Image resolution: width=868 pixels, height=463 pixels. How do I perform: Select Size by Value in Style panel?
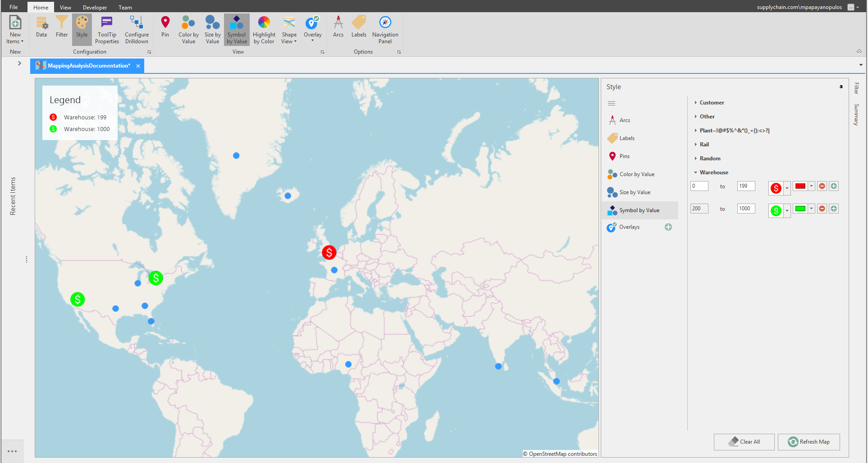pos(640,192)
